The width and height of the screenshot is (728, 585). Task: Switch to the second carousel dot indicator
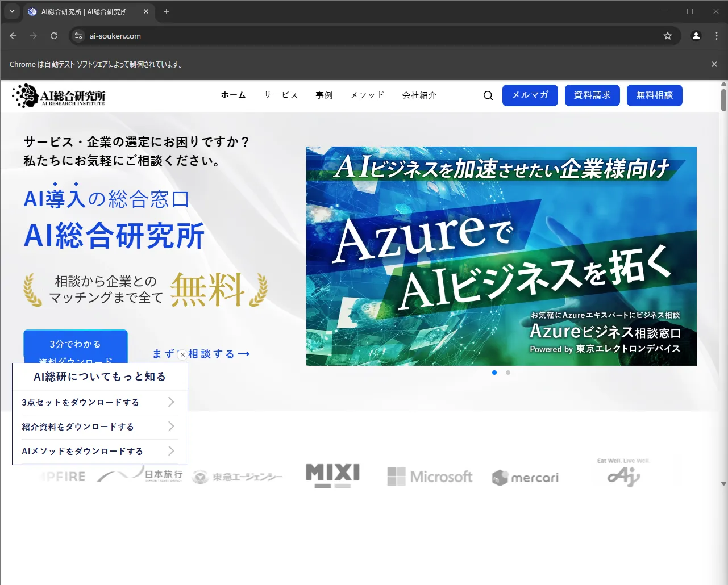tap(508, 373)
